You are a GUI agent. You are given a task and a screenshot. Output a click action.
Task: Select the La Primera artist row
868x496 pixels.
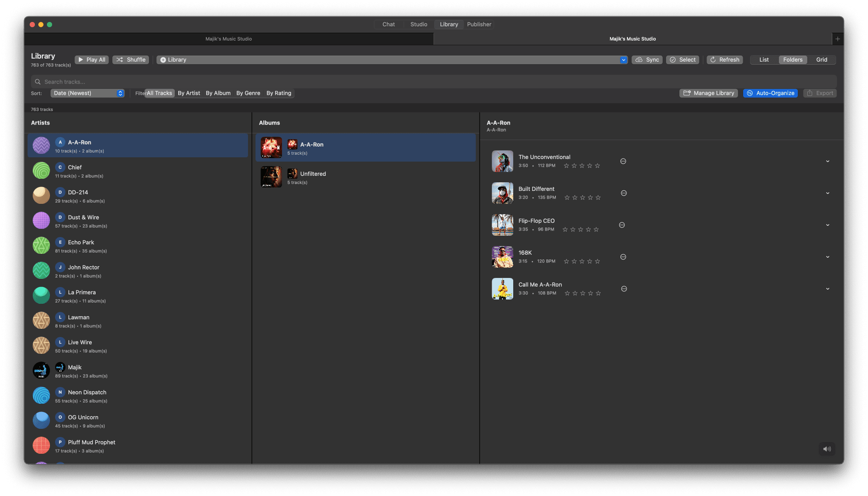click(x=138, y=296)
